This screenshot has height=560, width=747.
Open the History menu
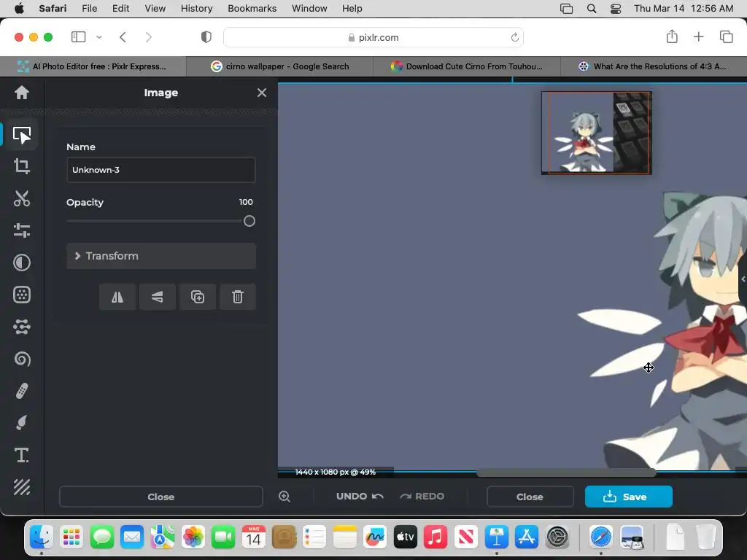pos(196,9)
